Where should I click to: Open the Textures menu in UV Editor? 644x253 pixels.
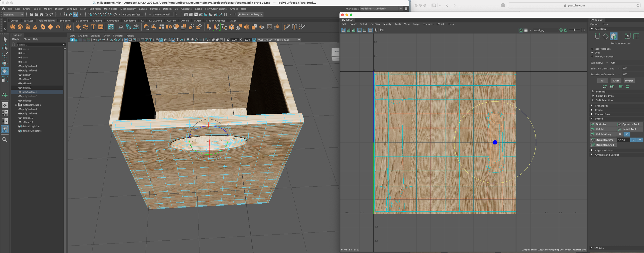[x=428, y=24]
